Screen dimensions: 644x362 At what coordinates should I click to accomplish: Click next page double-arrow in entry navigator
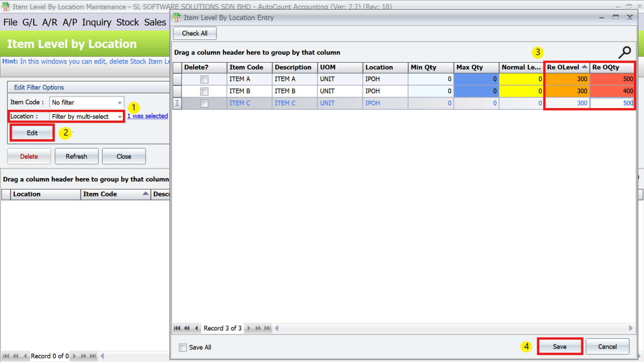[258, 328]
